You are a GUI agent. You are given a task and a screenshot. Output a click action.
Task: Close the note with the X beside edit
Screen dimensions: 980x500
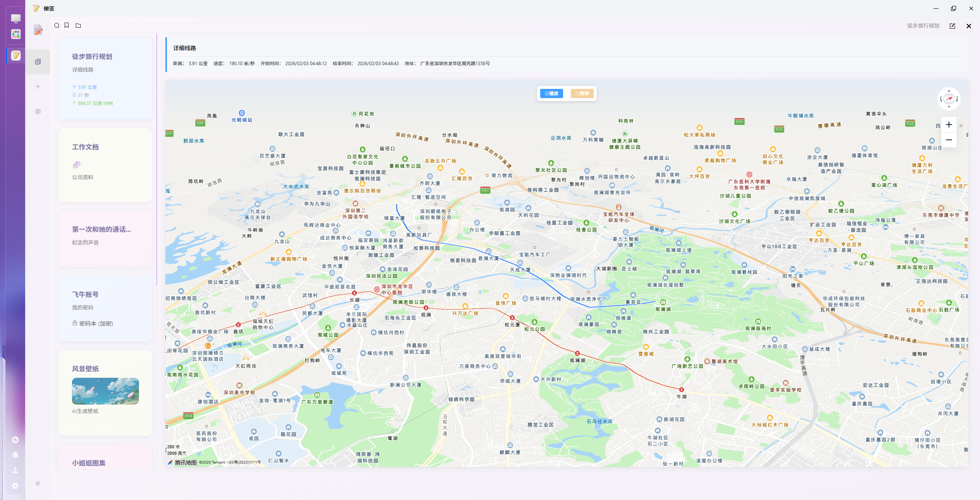[x=969, y=26]
